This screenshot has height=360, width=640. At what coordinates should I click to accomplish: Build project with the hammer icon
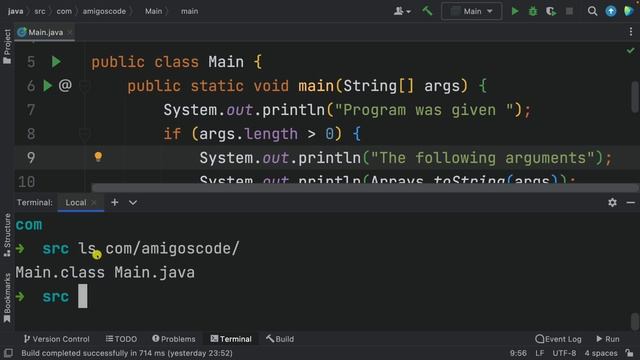(427, 11)
